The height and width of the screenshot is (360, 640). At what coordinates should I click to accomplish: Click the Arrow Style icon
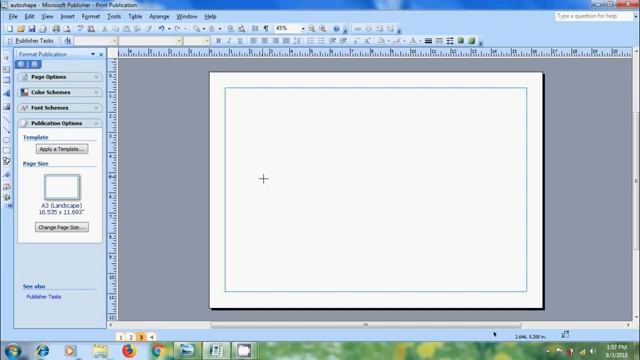(x=450, y=41)
